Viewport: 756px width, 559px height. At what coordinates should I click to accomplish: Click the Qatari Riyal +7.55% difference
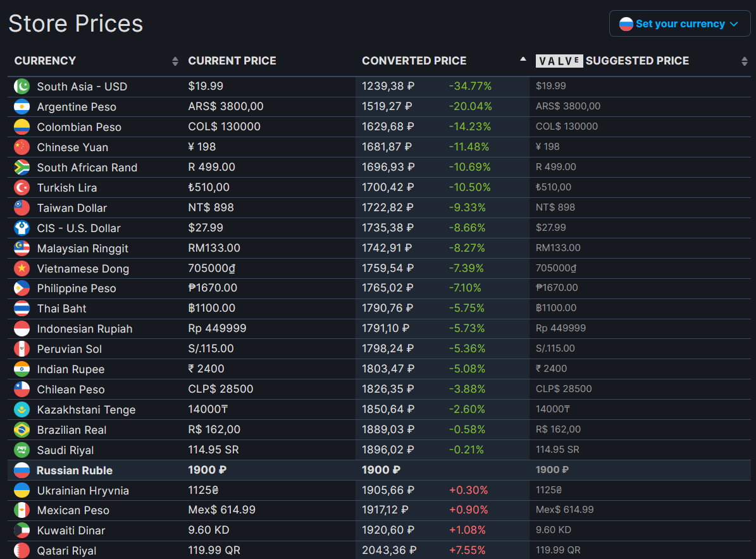[x=467, y=550]
